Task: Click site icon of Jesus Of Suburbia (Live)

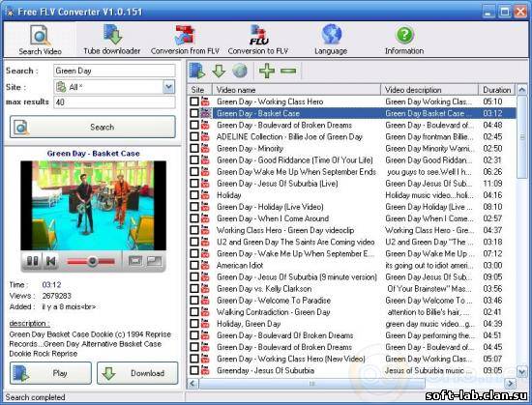Action: pos(205,184)
